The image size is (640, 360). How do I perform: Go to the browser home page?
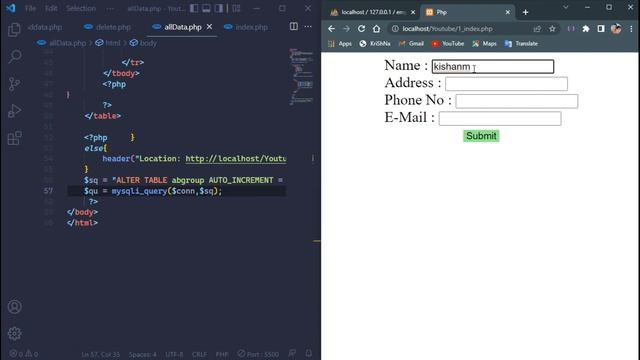pyautogui.click(x=376, y=29)
